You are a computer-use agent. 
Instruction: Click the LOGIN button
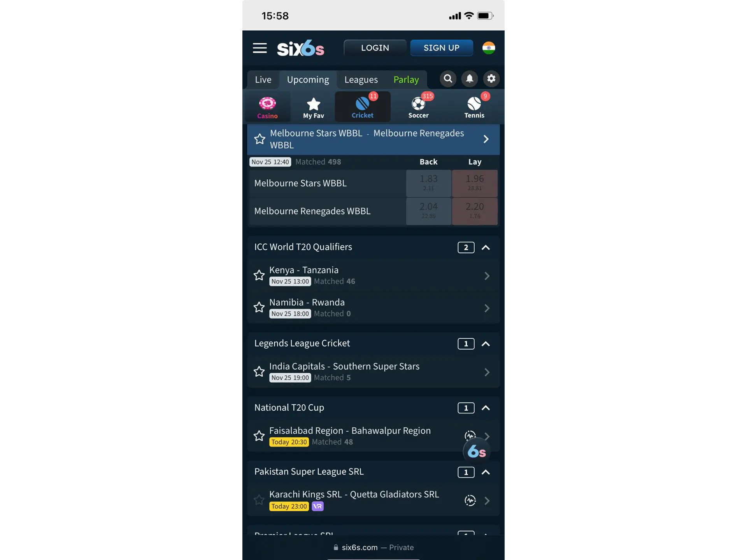[x=375, y=48]
